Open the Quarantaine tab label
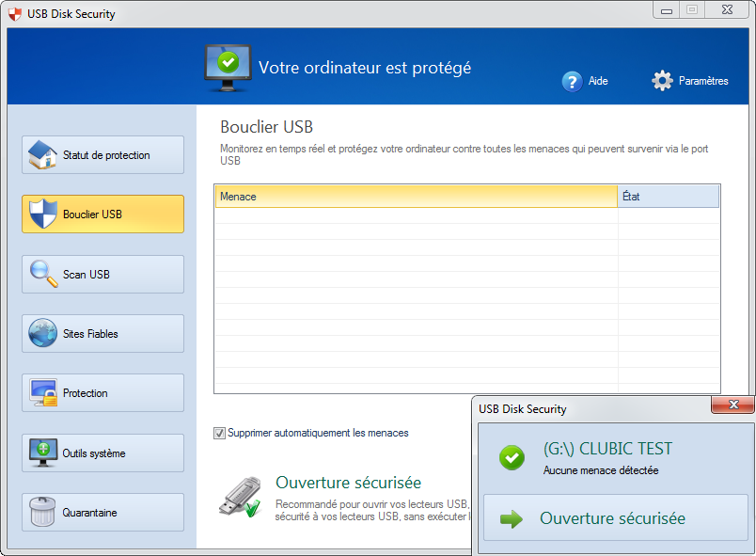 click(x=89, y=513)
